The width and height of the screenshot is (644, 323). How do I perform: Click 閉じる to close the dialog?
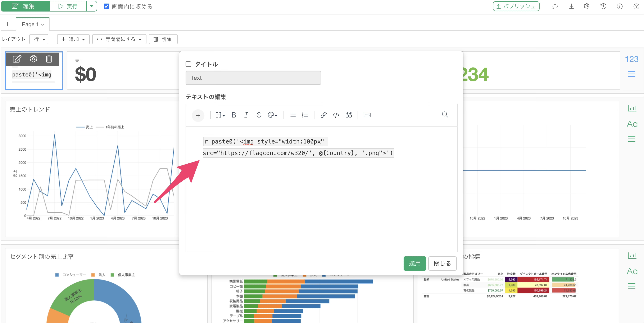coord(442,263)
